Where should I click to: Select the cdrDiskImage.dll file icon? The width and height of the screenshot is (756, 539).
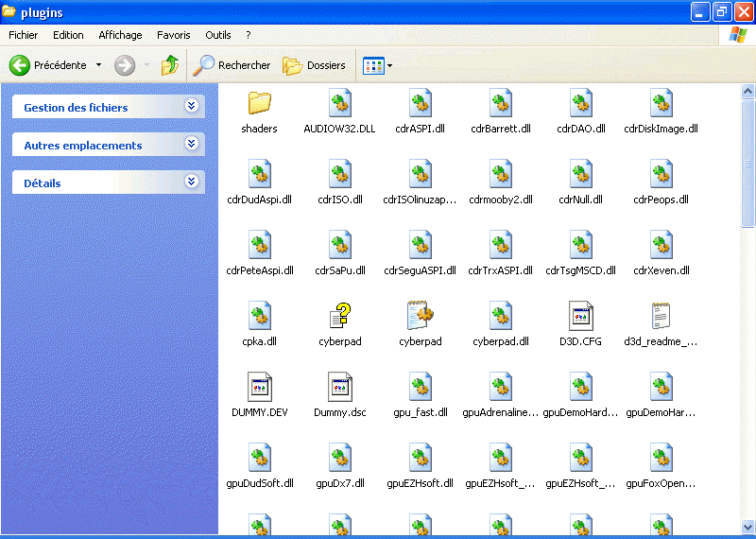[x=661, y=103]
